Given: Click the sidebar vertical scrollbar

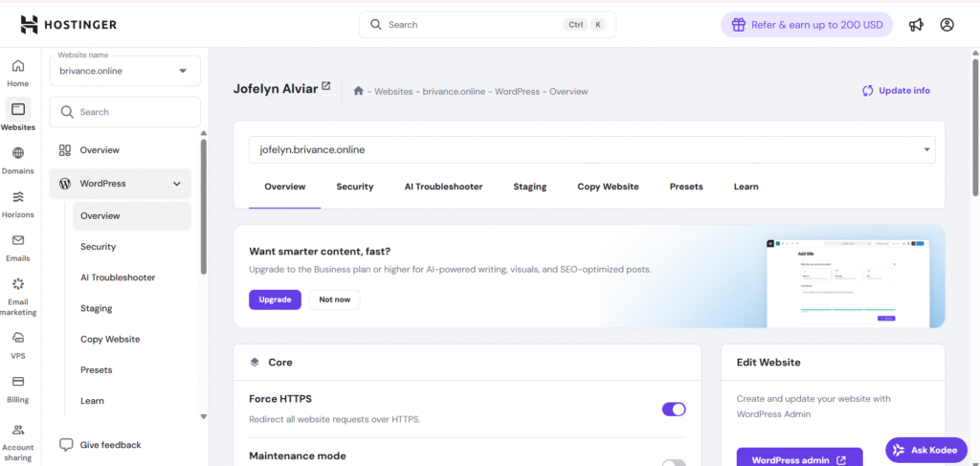Looking at the screenshot, I should pyautogui.click(x=203, y=206).
